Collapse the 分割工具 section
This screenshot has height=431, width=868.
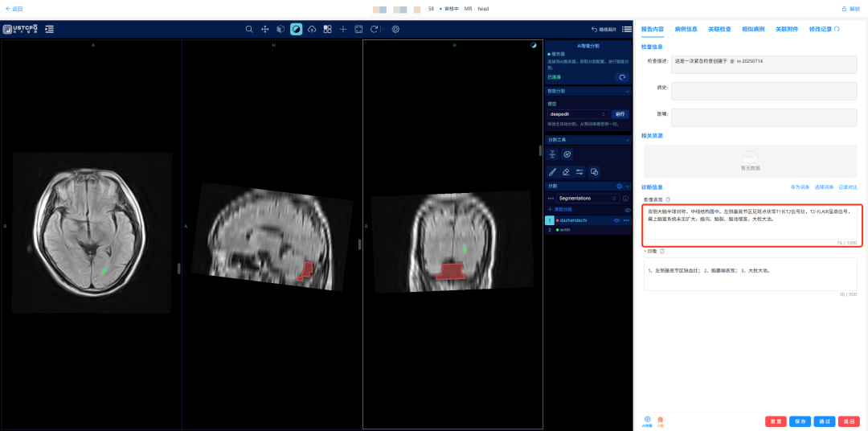click(627, 140)
